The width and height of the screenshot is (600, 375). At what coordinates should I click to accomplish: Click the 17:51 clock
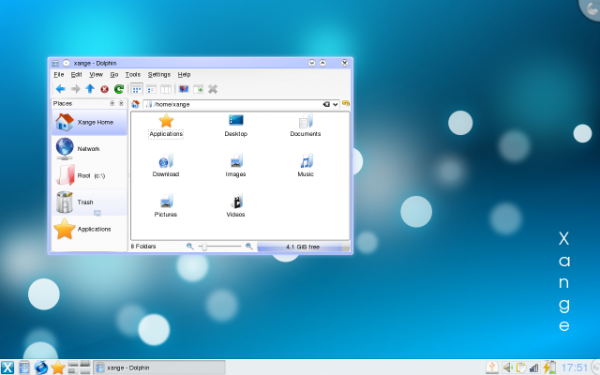click(x=574, y=368)
